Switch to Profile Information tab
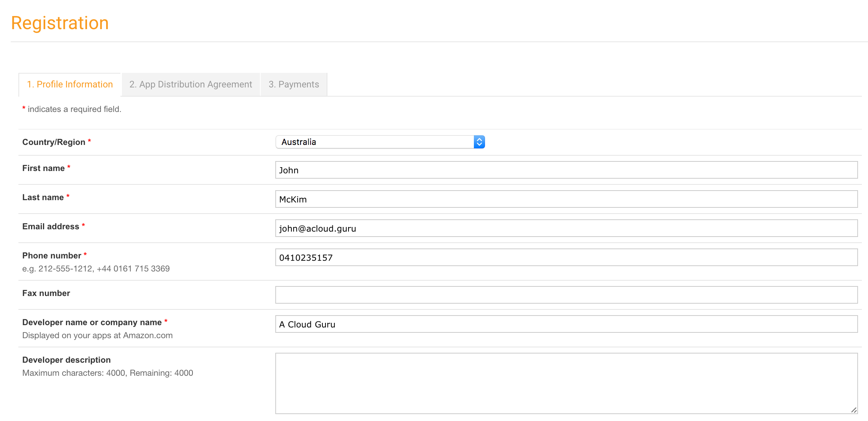868x421 pixels. tap(70, 84)
